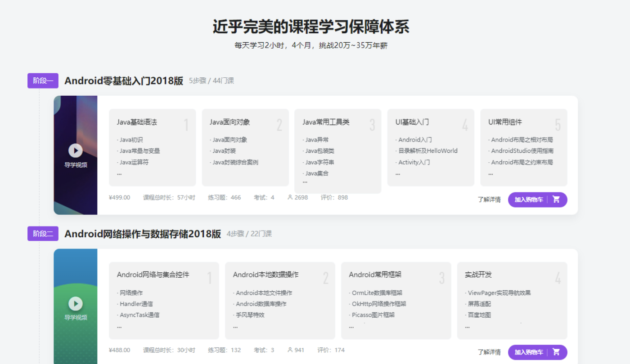Open the Java常用工具类 step card

click(x=338, y=151)
